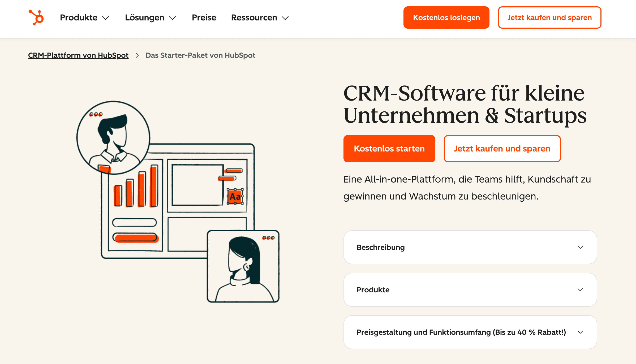This screenshot has height=364, width=636.
Task: Click the breadcrumb arrow separator
Action: [x=137, y=55]
